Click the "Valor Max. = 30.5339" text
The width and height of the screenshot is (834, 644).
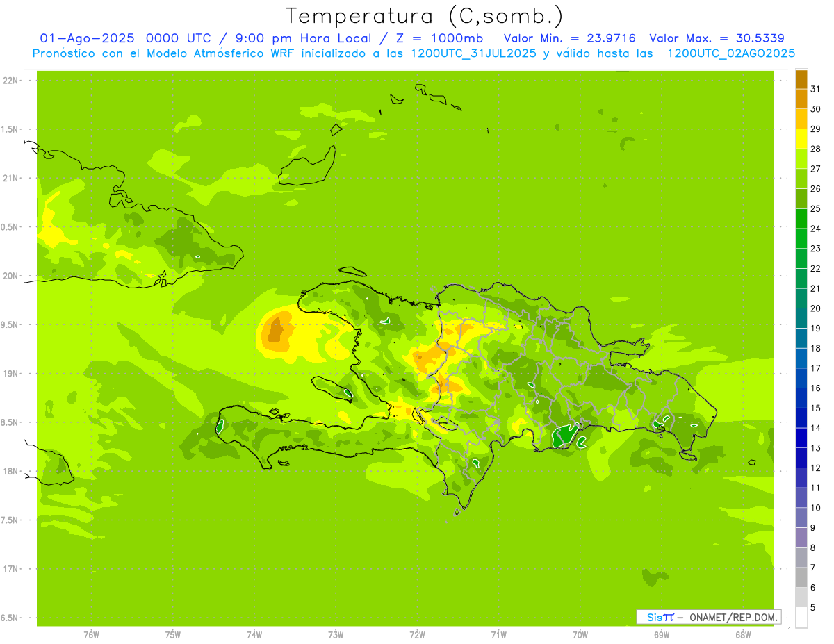click(x=717, y=38)
